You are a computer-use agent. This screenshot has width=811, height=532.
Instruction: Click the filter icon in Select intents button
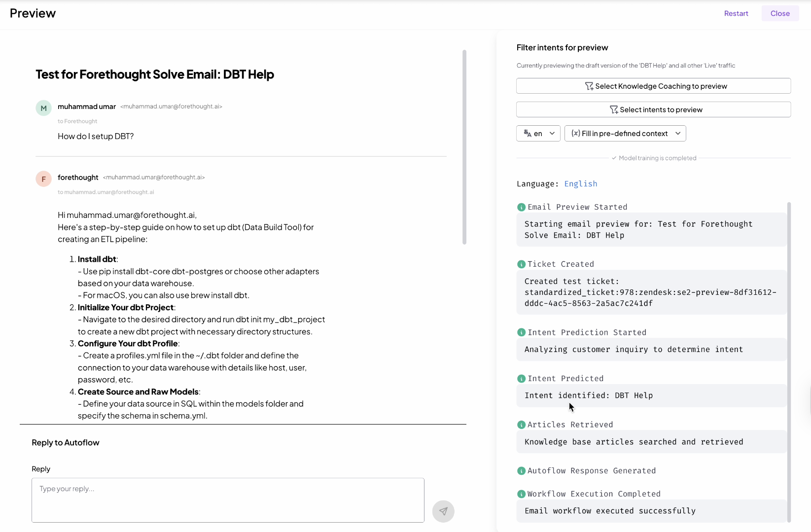(614, 109)
